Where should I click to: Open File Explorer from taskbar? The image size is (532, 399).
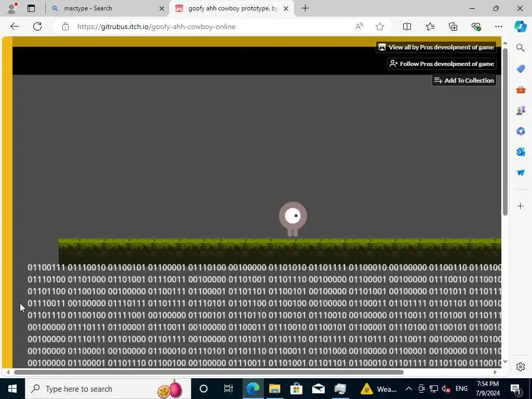click(274, 389)
